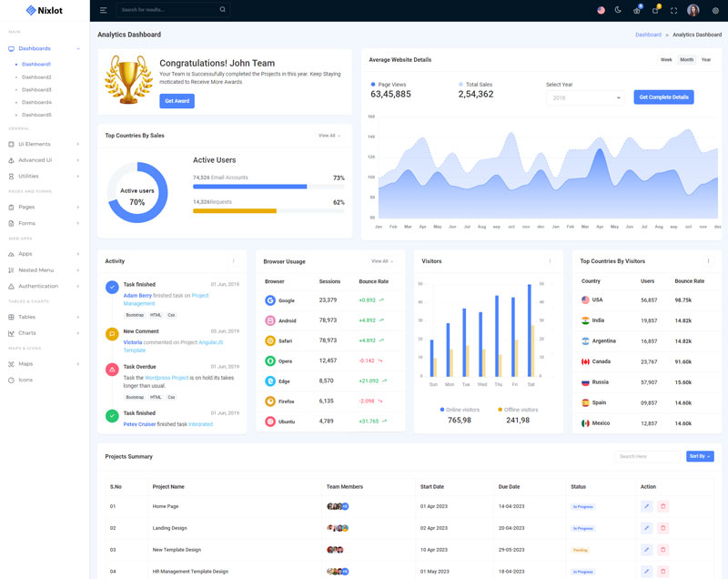This screenshot has width=728, height=579.
Task: Click the edit pencil for Home Page project
Action: [x=647, y=506]
